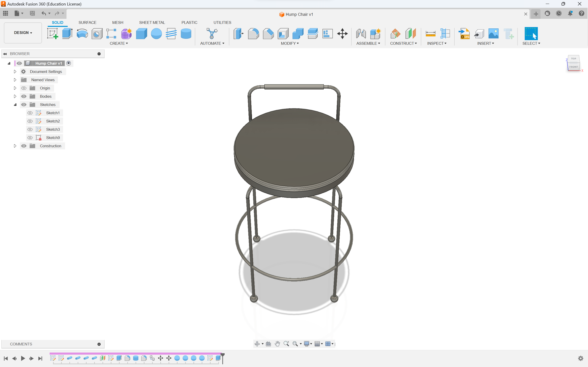The height and width of the screenshot is (367, 588).
Task: Jump to the end of the timeline
Action: [x=40, y=358]
